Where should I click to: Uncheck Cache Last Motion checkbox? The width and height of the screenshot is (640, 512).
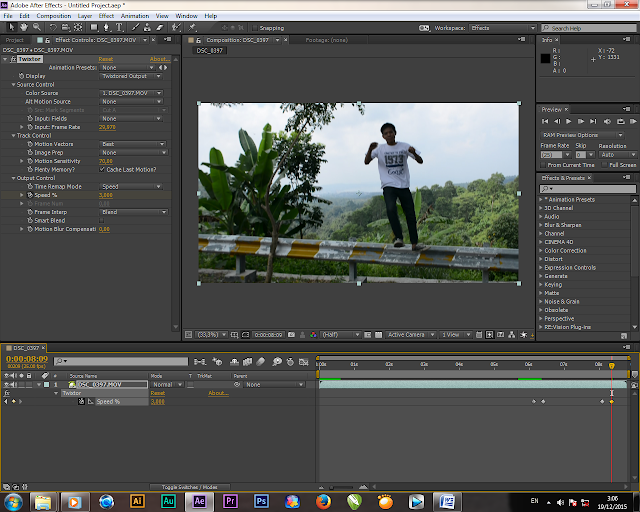102,169
